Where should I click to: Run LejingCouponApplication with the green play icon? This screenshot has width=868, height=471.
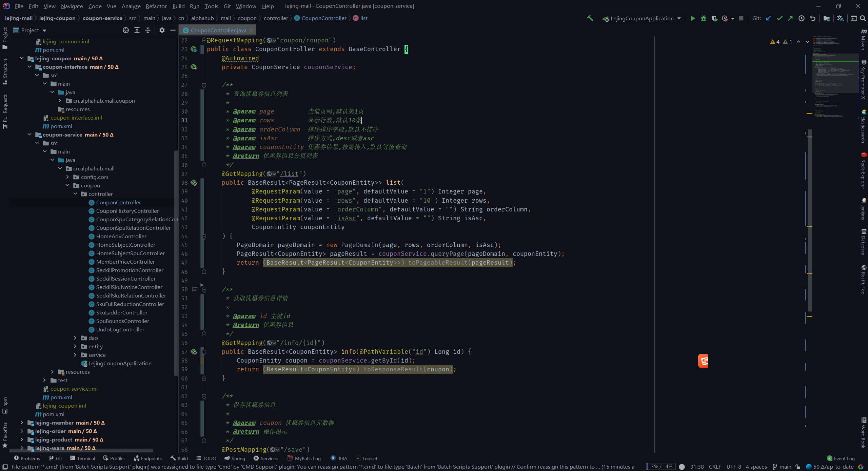coord(693,18)
